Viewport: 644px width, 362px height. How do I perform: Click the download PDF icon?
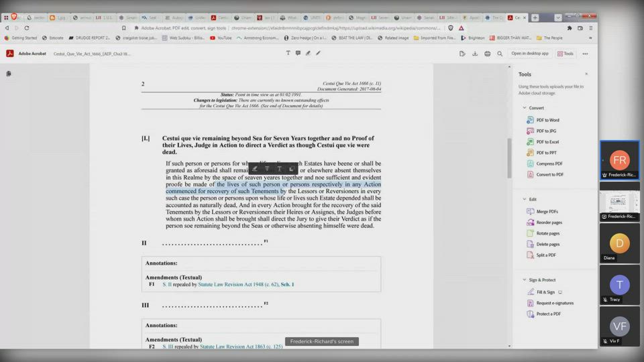(475, 54)
